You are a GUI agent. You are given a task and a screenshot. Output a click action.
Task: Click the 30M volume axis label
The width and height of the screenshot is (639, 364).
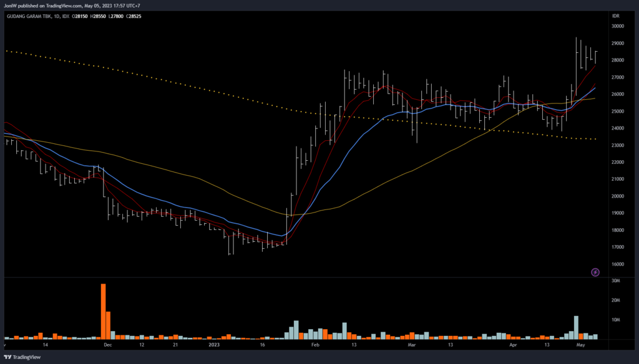point(615,281)
